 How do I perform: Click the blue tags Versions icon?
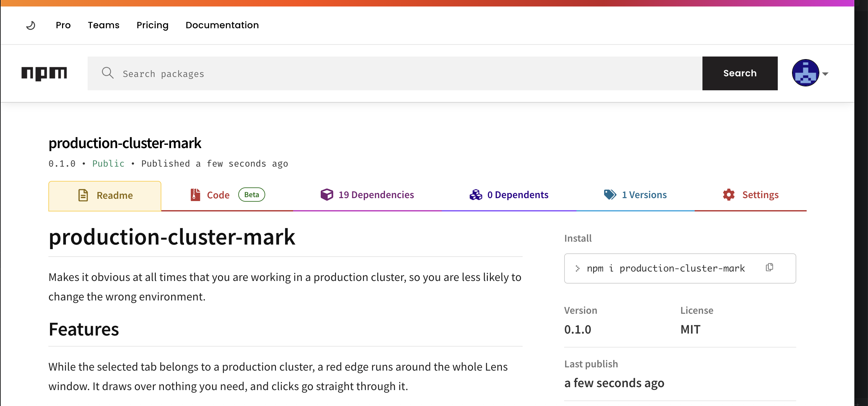[610, 195]
